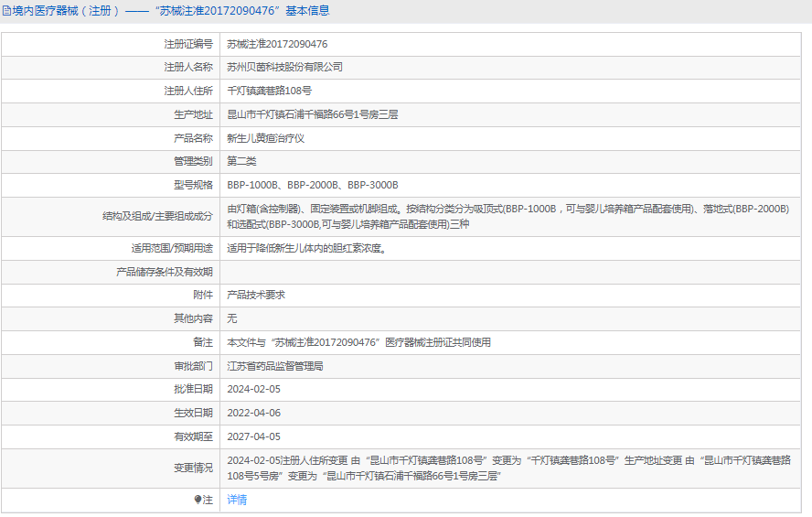The height and width of the screenshot is (517, 812).
Task: Select the 其他内容 value 无
Action: [x=232, y=319]
